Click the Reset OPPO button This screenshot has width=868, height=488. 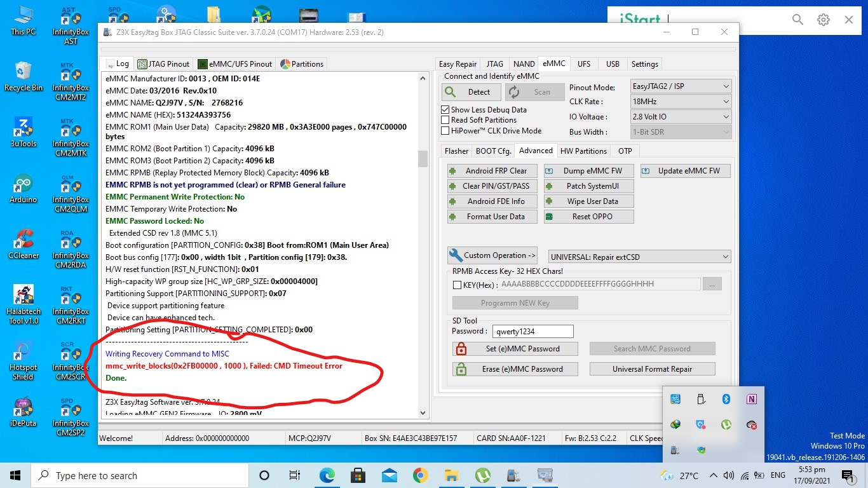[589, 217]
